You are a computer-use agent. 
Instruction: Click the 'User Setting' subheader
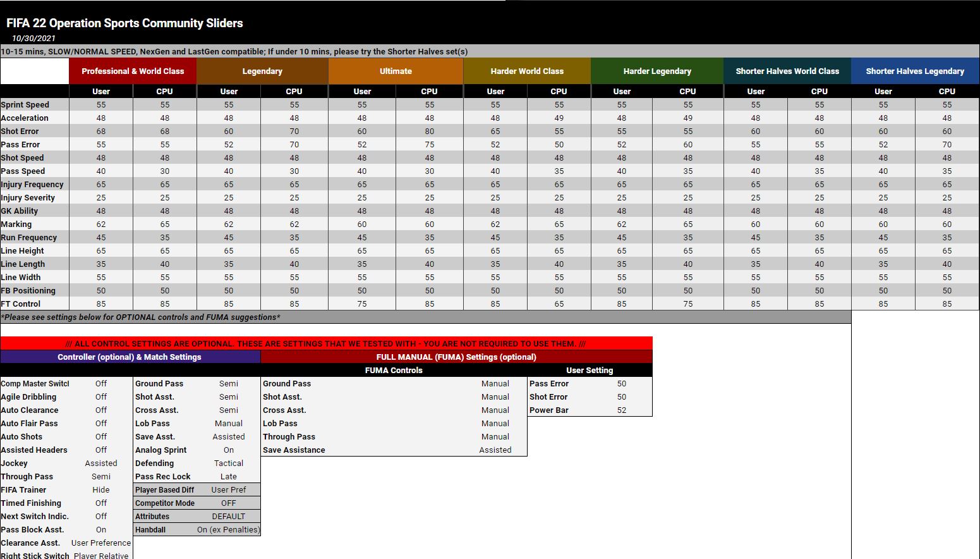click(590, 371)
